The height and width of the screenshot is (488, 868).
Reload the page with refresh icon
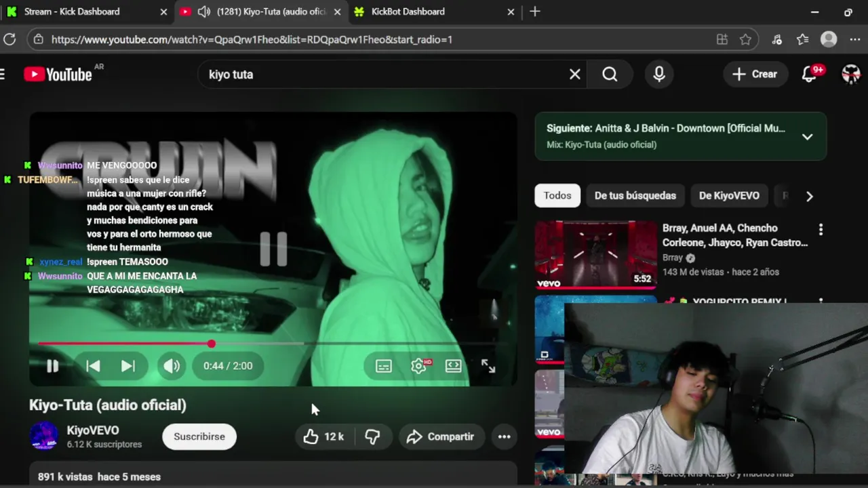click(x=9, y=39)
